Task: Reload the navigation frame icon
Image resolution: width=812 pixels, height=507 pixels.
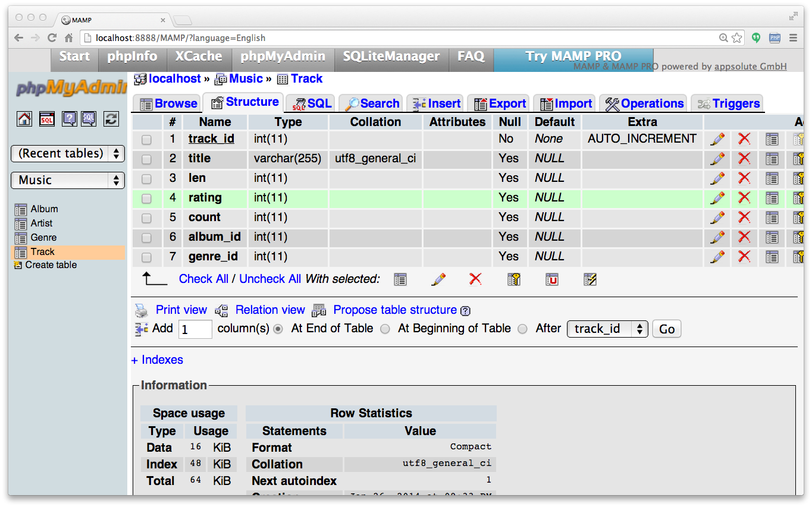Action: 111,119
